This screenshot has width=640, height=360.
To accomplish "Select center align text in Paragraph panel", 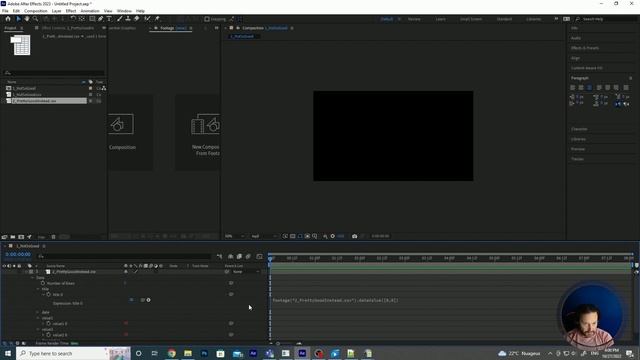I will pos(580,87).
